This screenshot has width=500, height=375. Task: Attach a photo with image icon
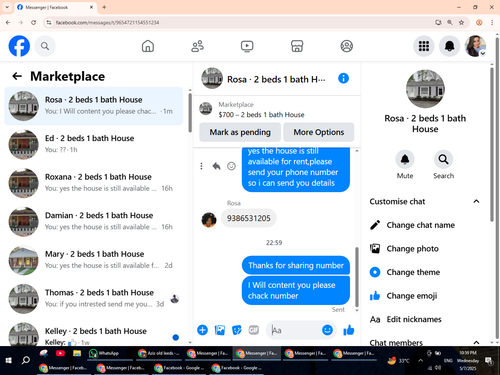(x=220, y=330)
